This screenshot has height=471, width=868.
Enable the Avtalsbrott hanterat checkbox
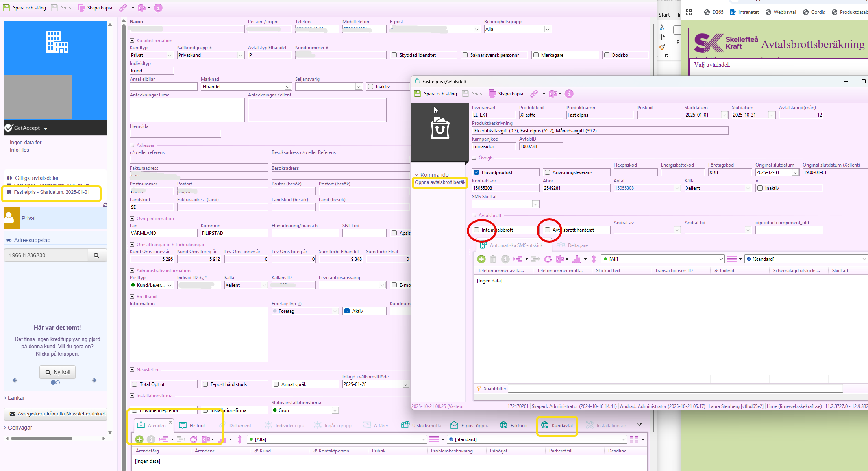[x=548, y=230]
